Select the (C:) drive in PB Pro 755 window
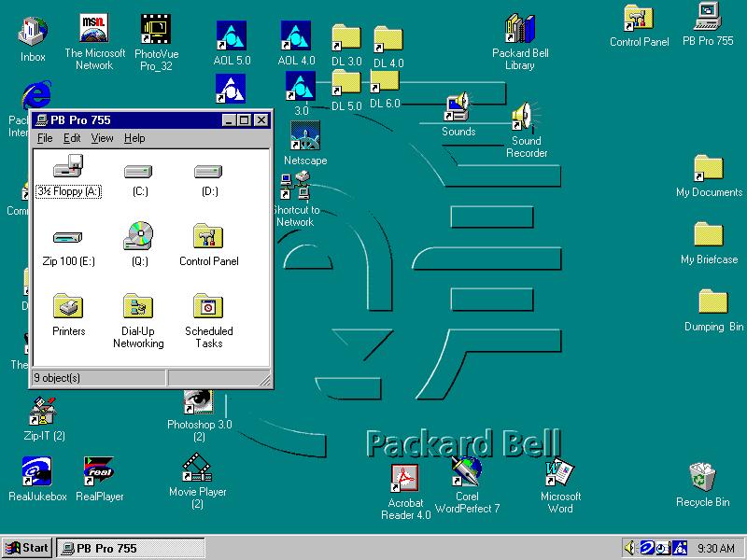Image resolution: width=747 pixels, height=560 pixels. (138, 172)
